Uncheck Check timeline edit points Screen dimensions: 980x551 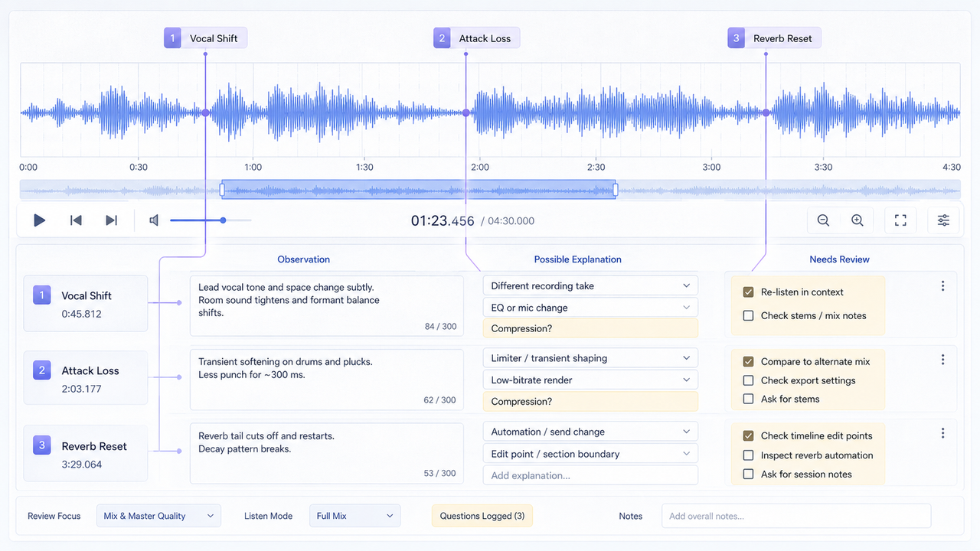point(748,435)
